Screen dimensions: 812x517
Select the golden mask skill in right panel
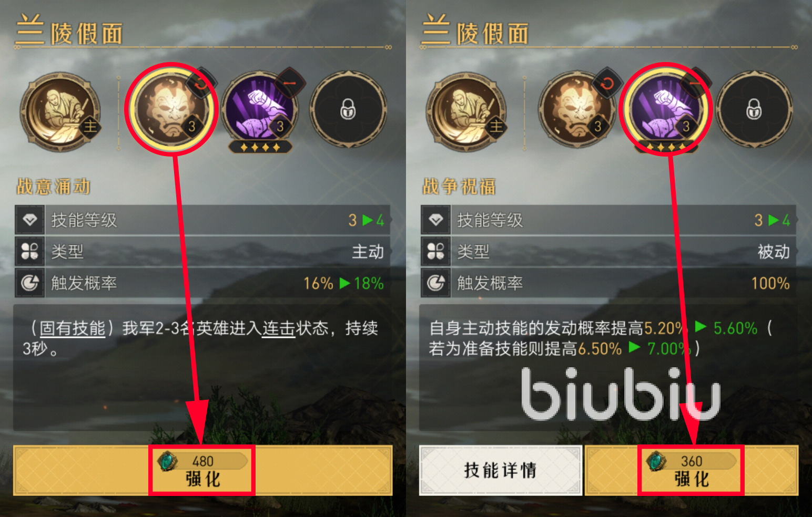click(577, 110)
